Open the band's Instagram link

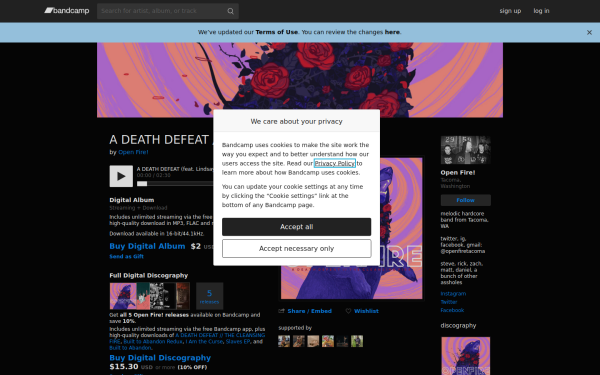pyautogui.click(x=453, y=294)
